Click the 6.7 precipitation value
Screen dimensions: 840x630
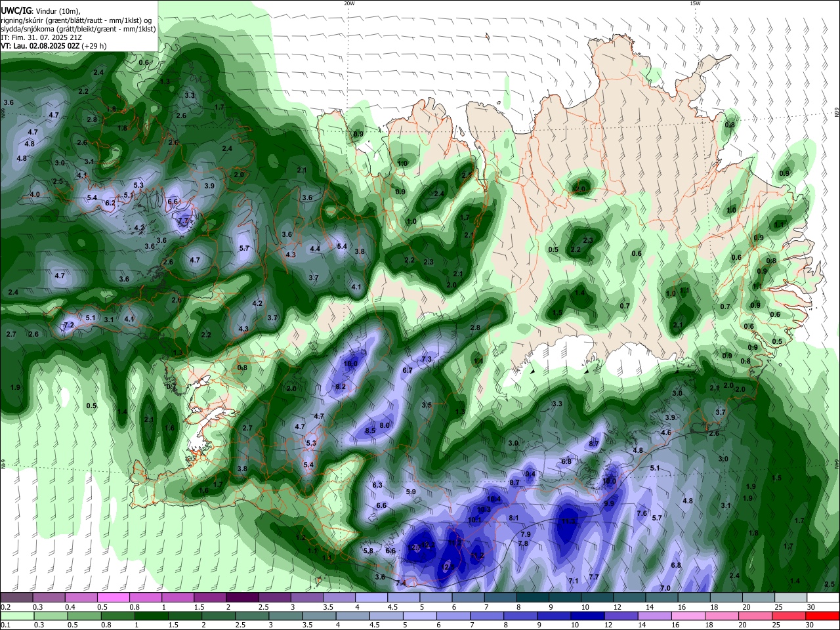[408, 371]
